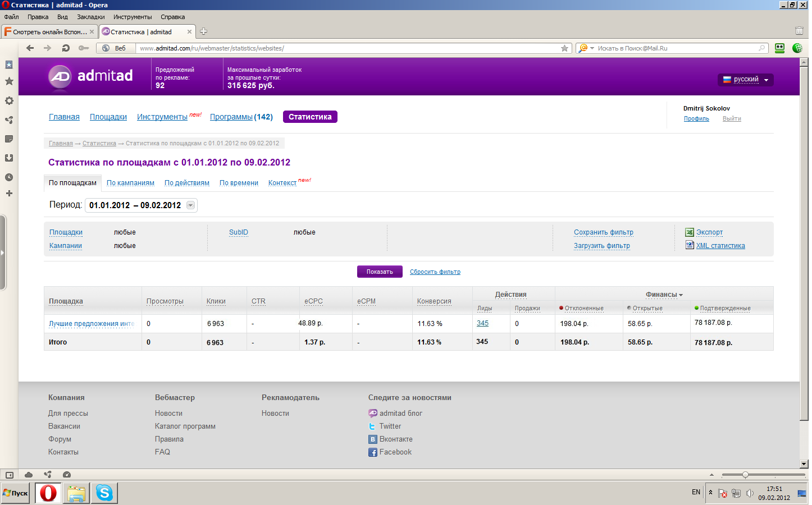812x505 pixels.
Task: Switch to the По времени tab
Action: (x=239, y=183)
